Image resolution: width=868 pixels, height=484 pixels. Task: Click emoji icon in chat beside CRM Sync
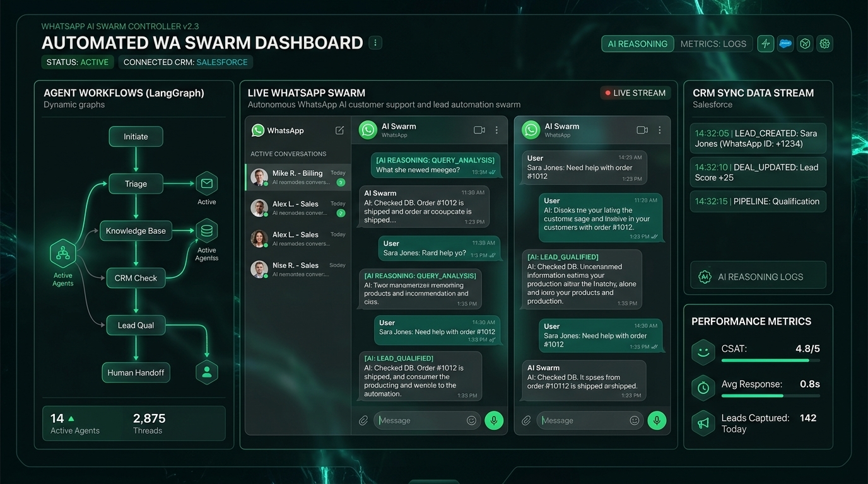(635, 420)
